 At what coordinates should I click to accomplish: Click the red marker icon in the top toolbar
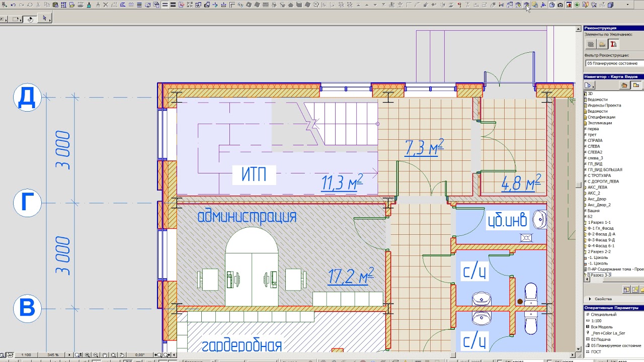point(569,5)
